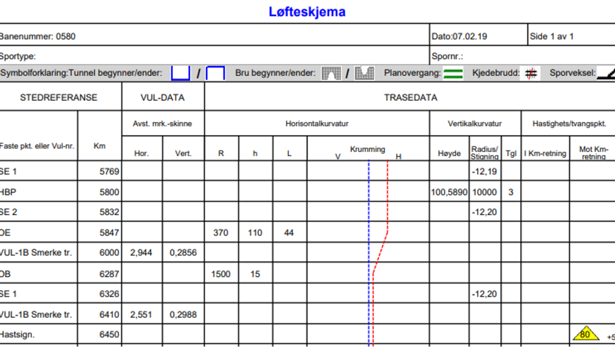This screenshot has width=615, height=364.
Task: Click Km value 6410
Action: pos(109,314)
